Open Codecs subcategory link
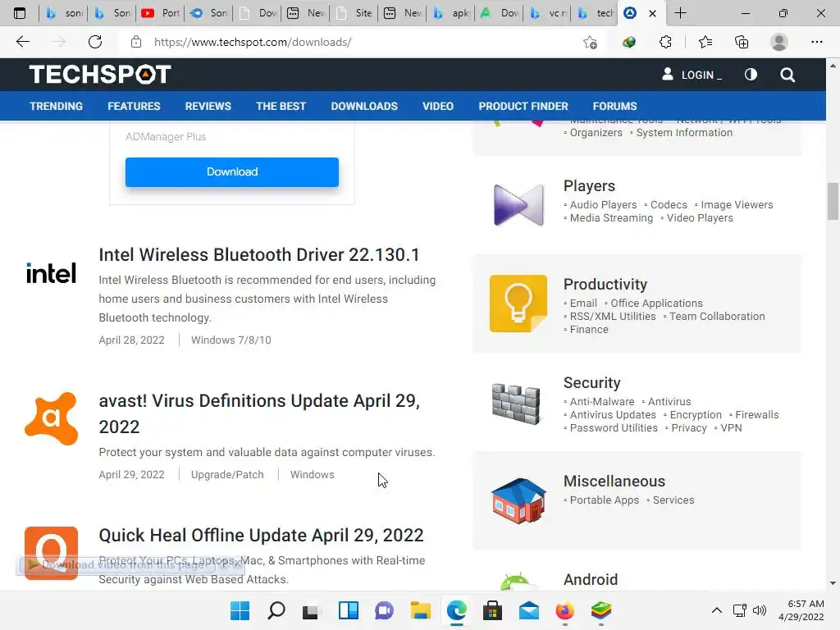 [669, 204]
